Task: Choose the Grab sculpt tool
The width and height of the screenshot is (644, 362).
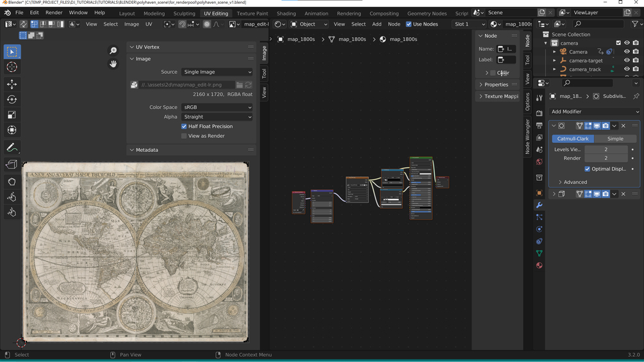Action: [x=12, y=181]
